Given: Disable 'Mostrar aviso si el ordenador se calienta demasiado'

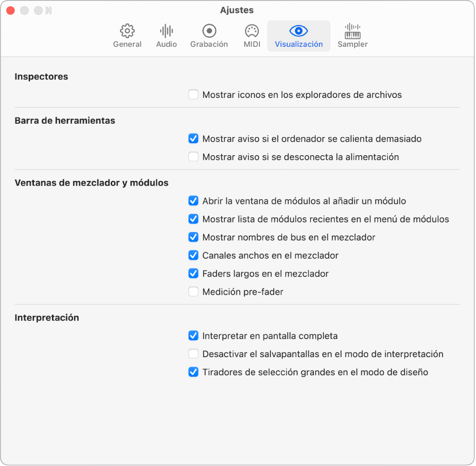Looking at the screenshot, I should click(193, 138).
